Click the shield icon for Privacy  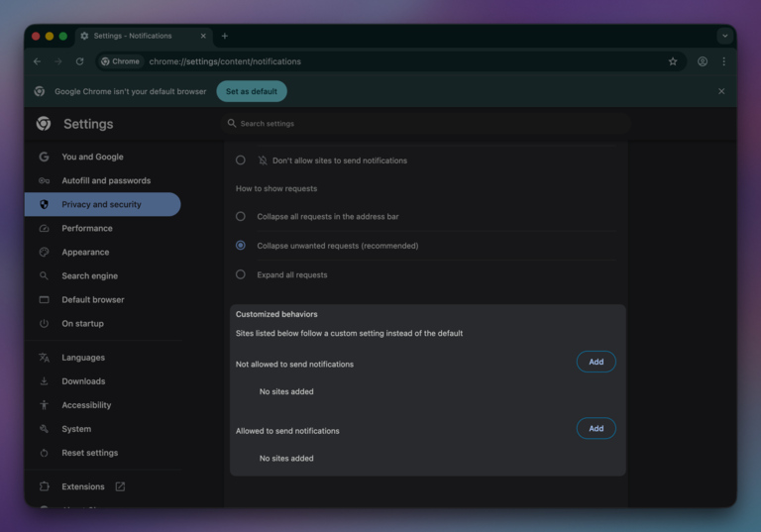tap(45, 204)
